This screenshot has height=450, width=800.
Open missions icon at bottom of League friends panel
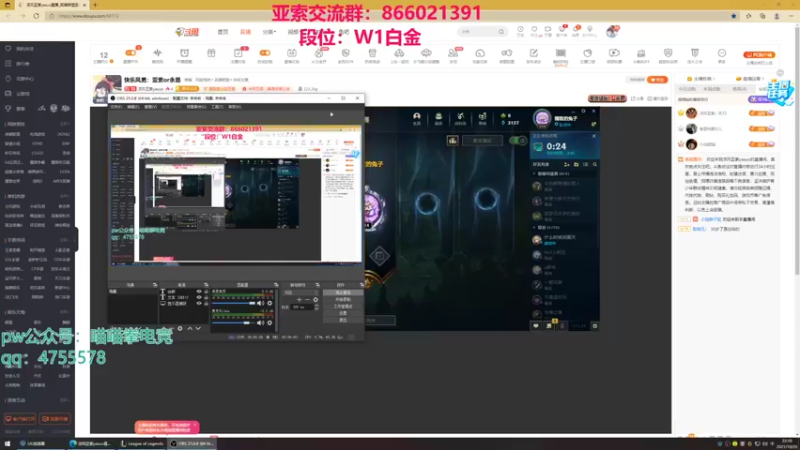pos(549,326)
